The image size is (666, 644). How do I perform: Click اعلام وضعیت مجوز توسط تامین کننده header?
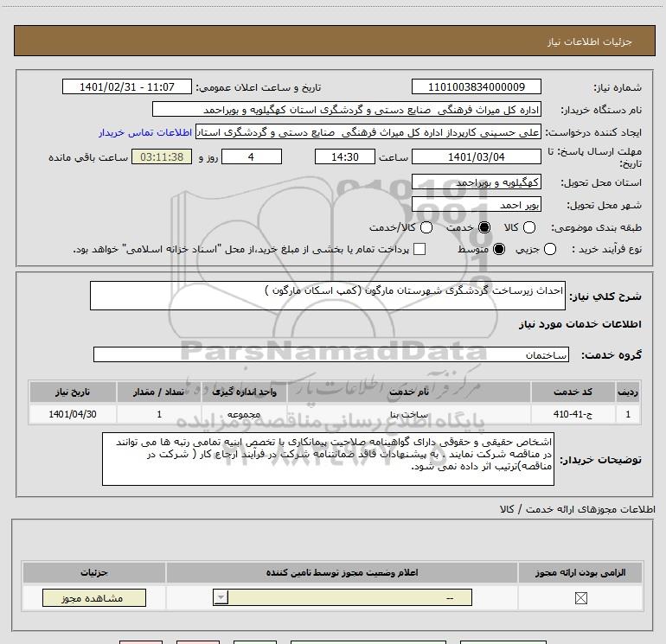pos(342,572)
